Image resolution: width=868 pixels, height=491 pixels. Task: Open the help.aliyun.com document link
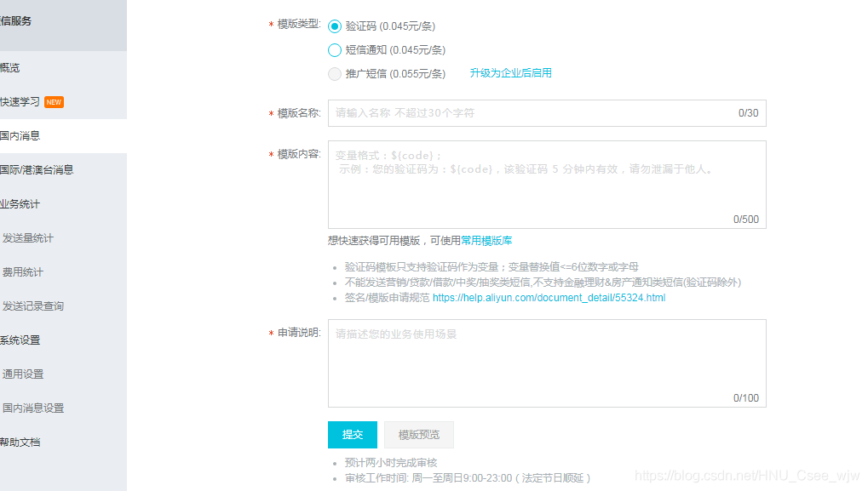(x=549, y=298)
